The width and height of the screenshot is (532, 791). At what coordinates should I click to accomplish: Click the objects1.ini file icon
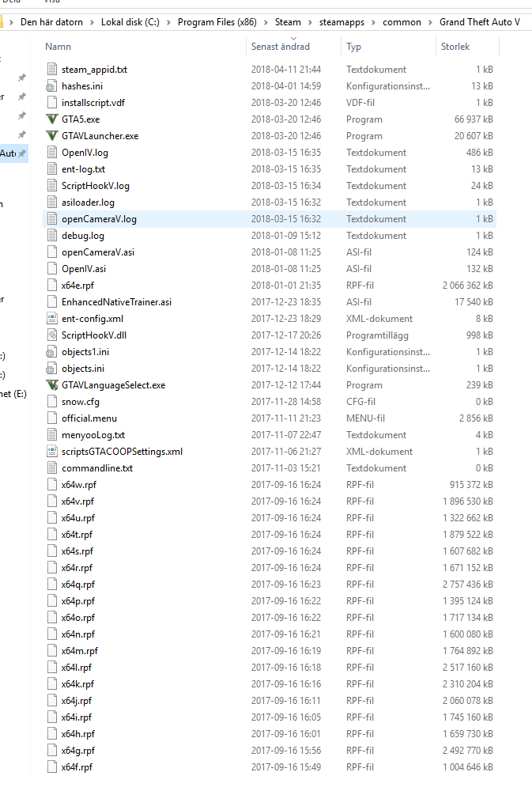click(51, 352)
